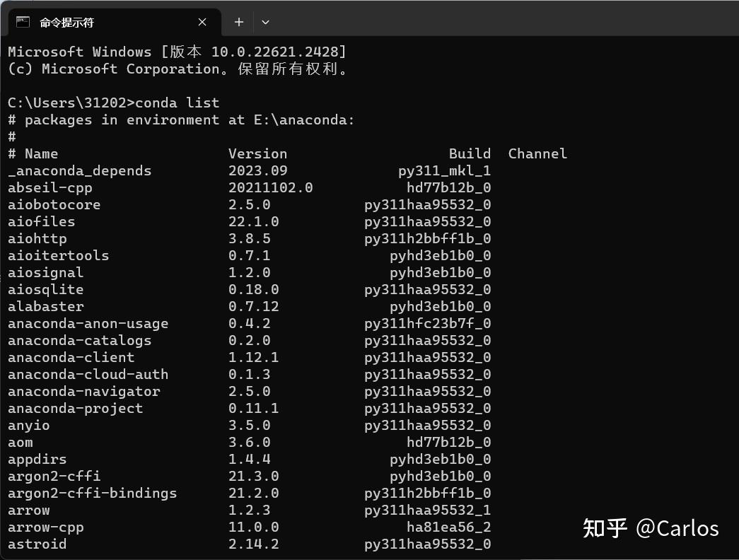Close the 命令提示符 tab
Screen dimensions: 739x560
[x=202, y=22]
